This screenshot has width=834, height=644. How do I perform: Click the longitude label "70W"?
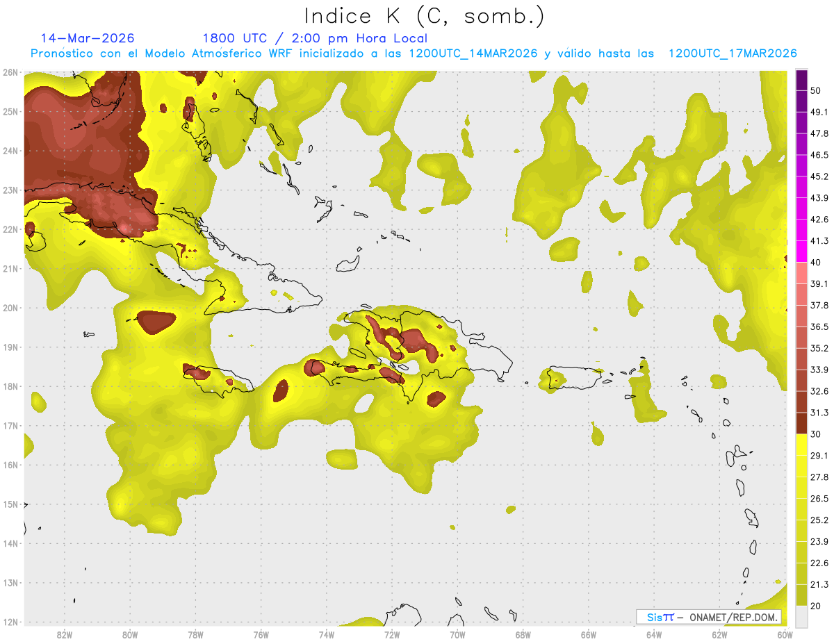[457, 635]
